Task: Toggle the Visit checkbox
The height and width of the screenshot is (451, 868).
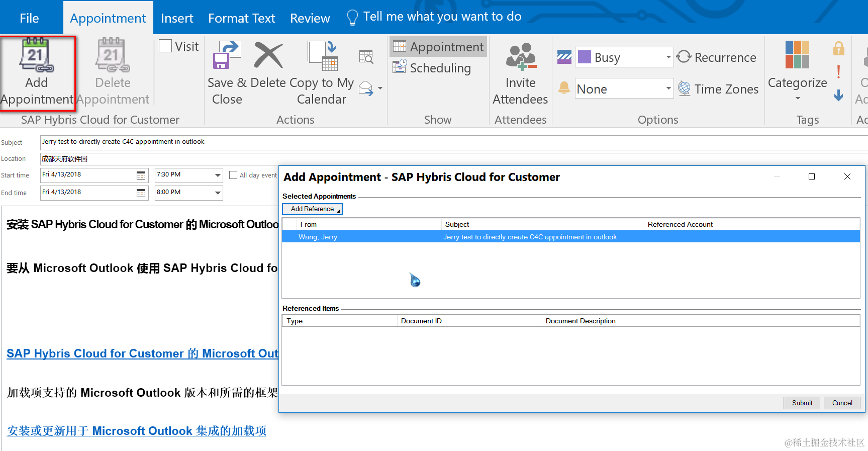Action: [x=165, y=46]
